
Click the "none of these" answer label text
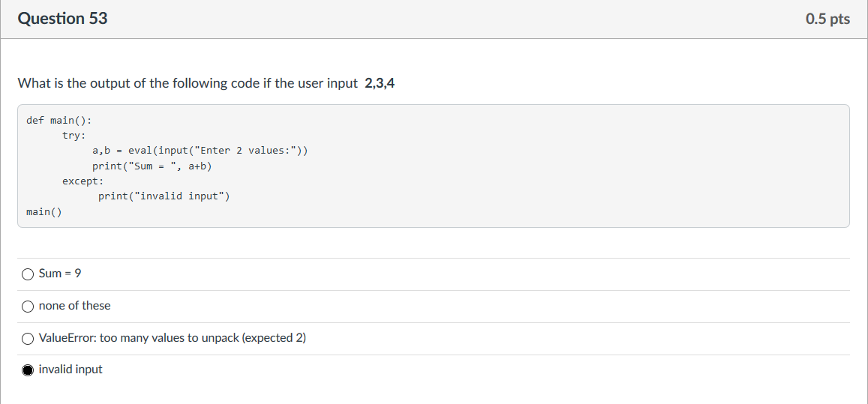75,306
